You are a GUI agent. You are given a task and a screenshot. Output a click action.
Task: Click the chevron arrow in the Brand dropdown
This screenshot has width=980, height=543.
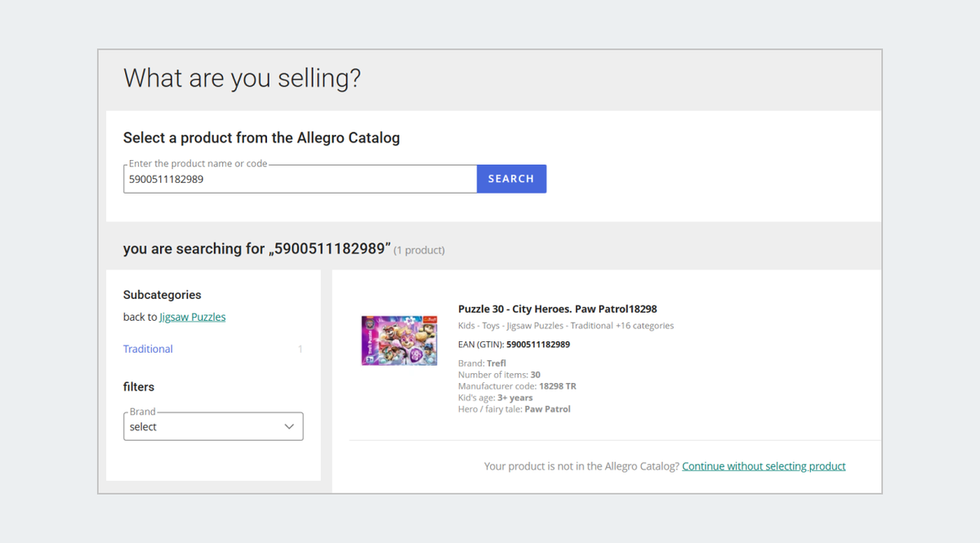[288, 427]
